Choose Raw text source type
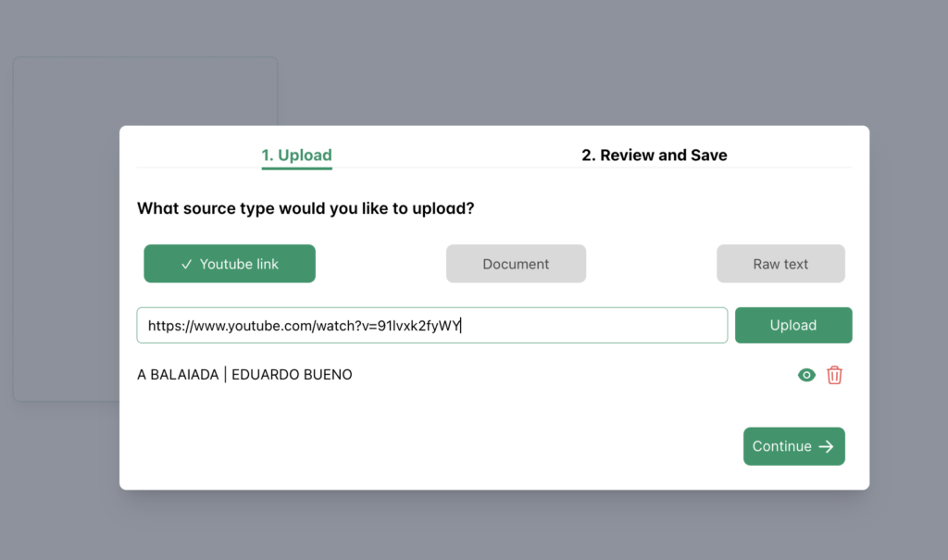 coord(780,264)
